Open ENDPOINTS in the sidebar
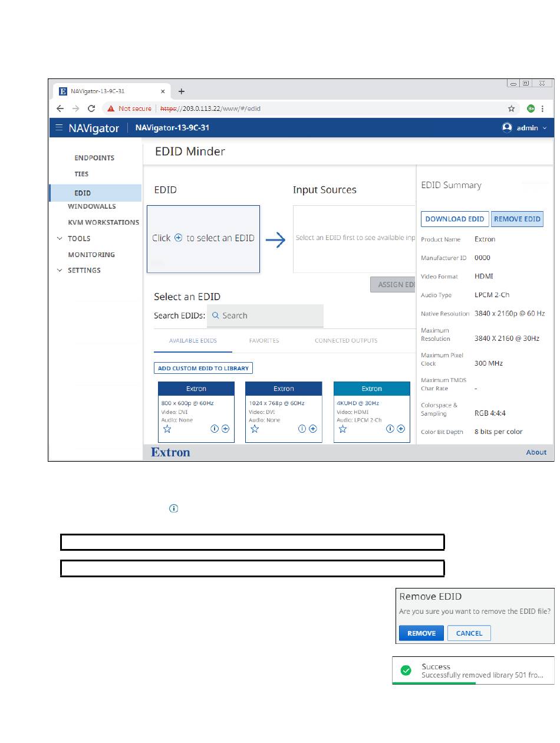This screenshot has height=743, width=560. 94,158
